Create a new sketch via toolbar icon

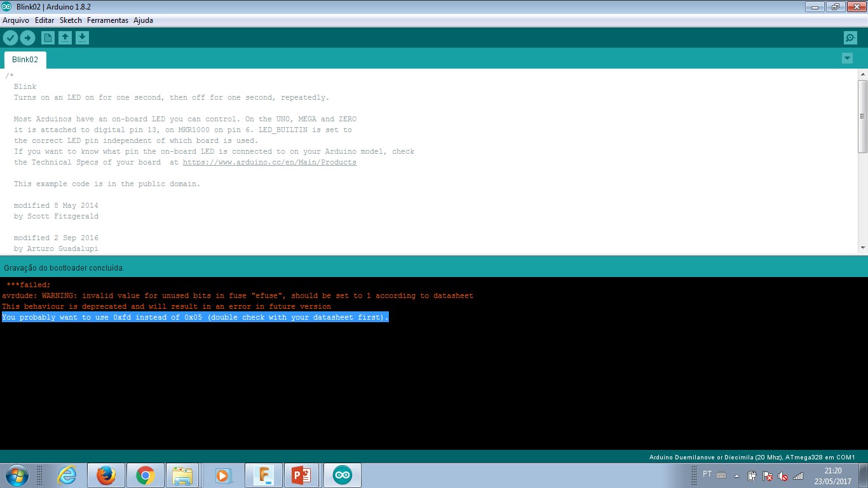pyautogui.click(x=48, y=38)
